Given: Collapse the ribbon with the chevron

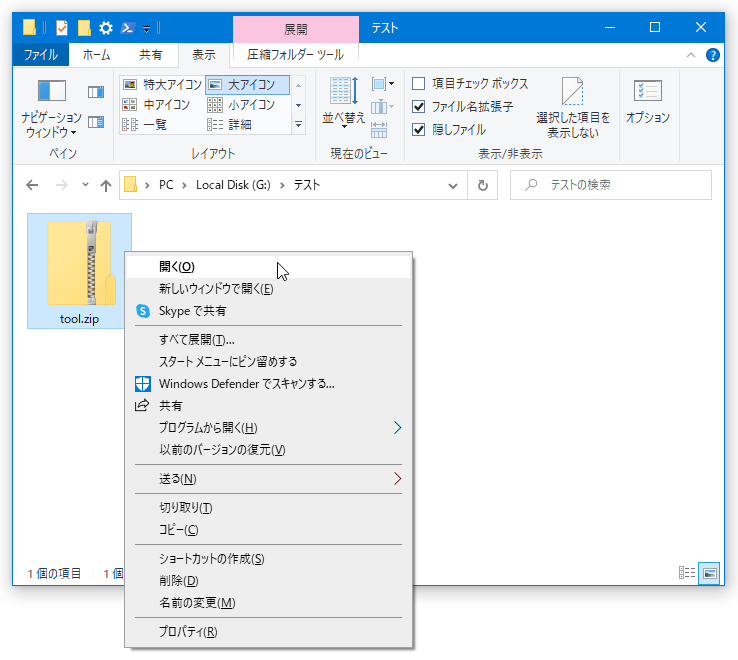Looking at the screenshot, I should click(x=690, y=55).
